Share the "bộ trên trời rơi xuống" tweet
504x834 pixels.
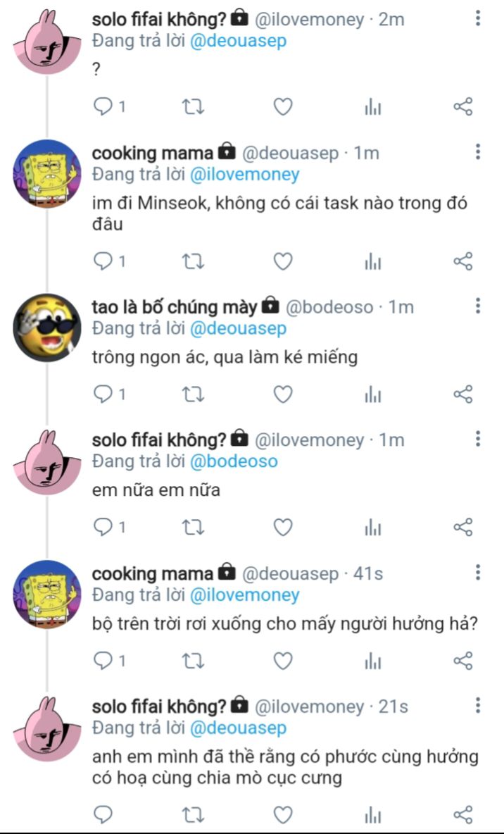pyautogui.click(x=462, y=661)
